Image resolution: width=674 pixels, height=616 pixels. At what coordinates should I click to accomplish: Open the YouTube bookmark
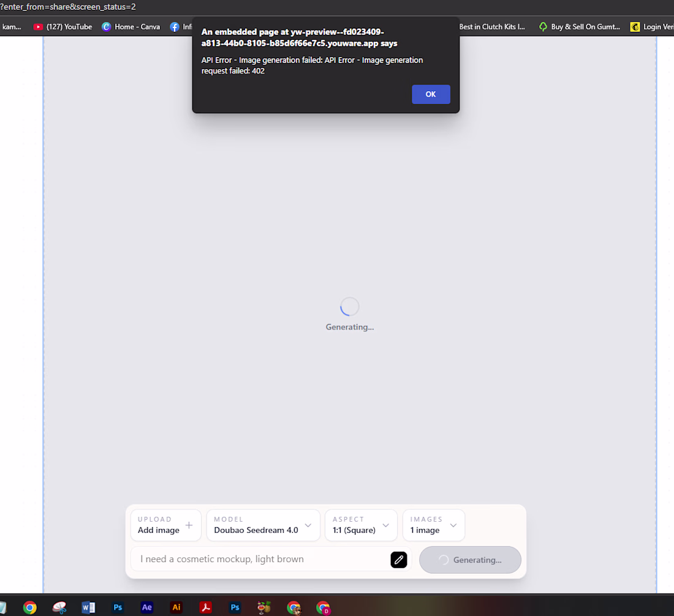[62, 26]
